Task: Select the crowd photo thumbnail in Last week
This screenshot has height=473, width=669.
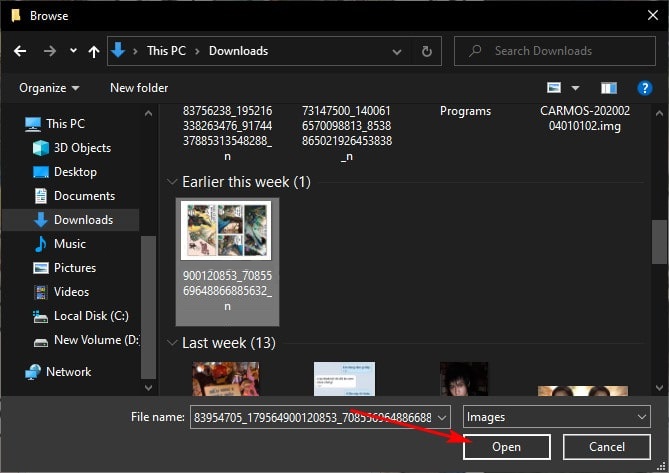Action: click(226, 379)
